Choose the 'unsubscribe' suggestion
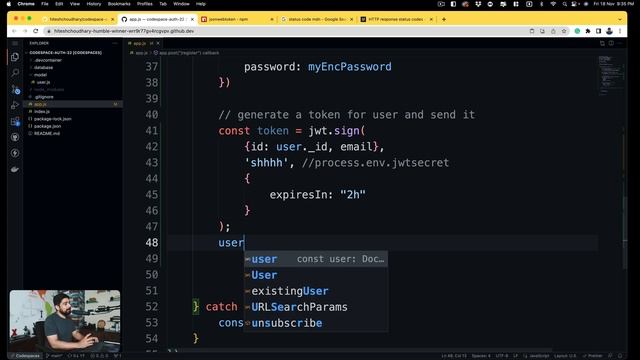The width and height of the screenshot is (640, 360). coord(316,323)
